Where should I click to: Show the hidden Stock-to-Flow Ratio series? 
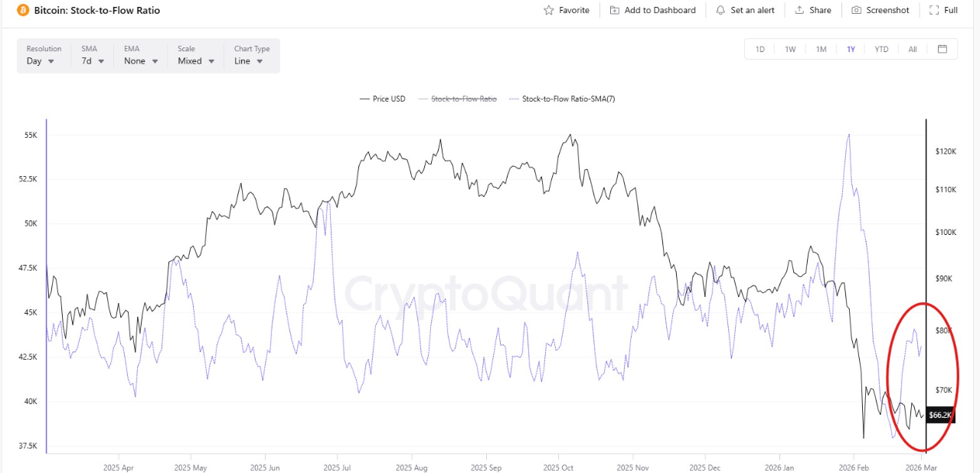[x=458, y=99]
